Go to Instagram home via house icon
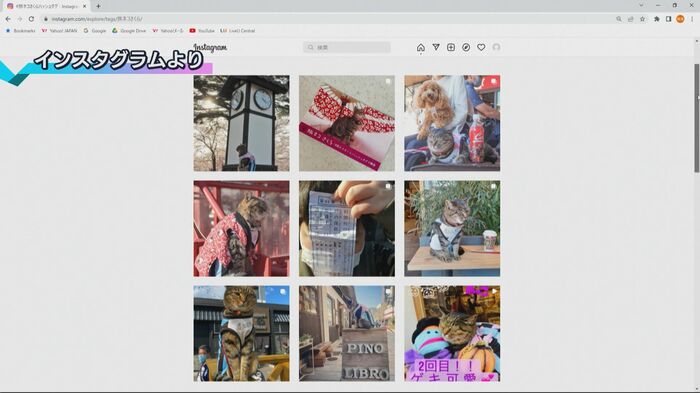700x393 pixels. tap(421, 47)
